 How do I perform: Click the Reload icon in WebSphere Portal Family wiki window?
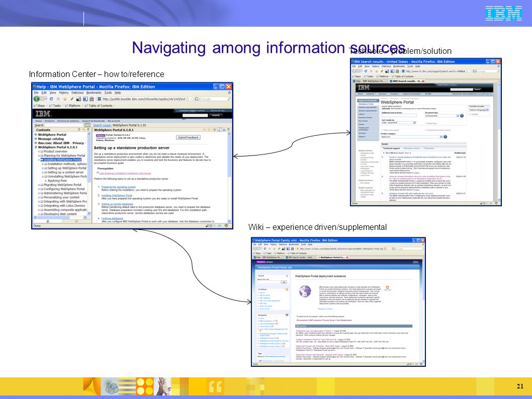pos(265,249)
